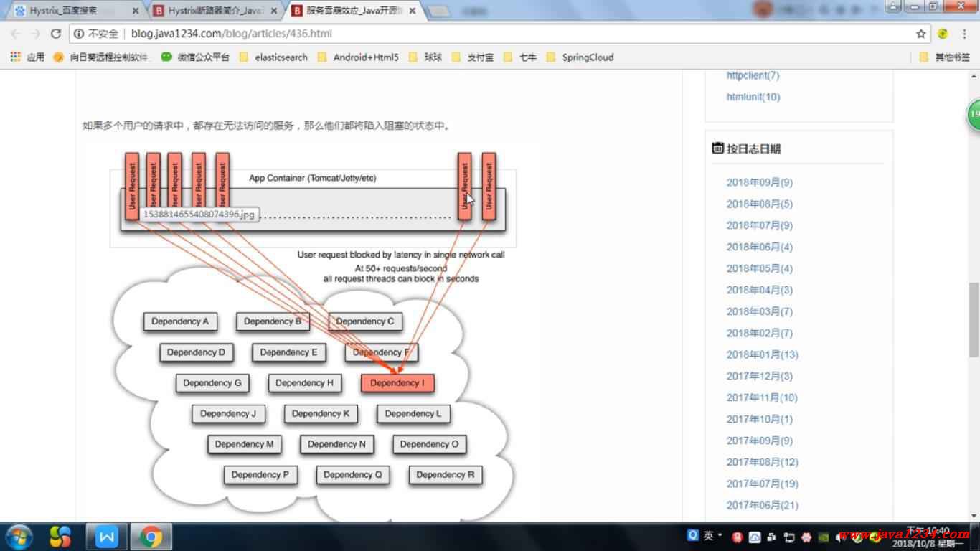The width and height of the screenshot is (980, 551).
Task: Open the colorful pinned taskbar app beside Start
Action: click(x=60, y=537)
